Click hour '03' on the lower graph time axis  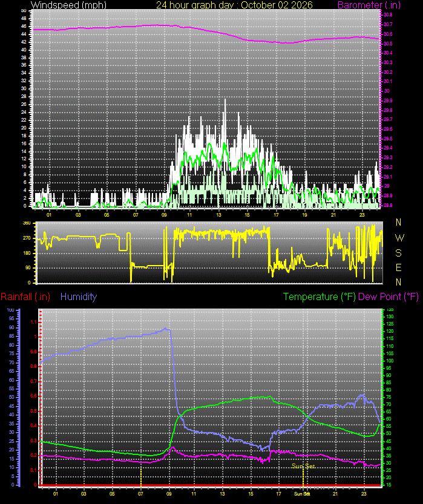point(84,494)
